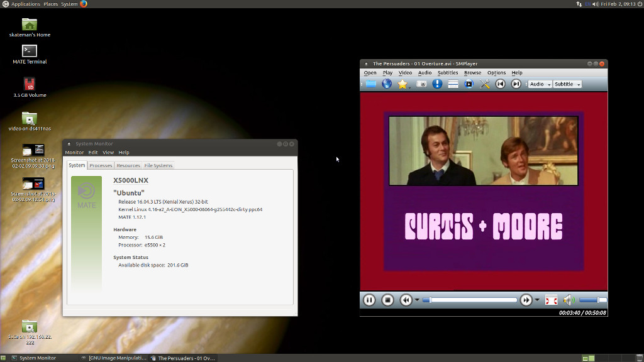Open the Subtitles menu
644x362 pixels.
coord(448,73)
